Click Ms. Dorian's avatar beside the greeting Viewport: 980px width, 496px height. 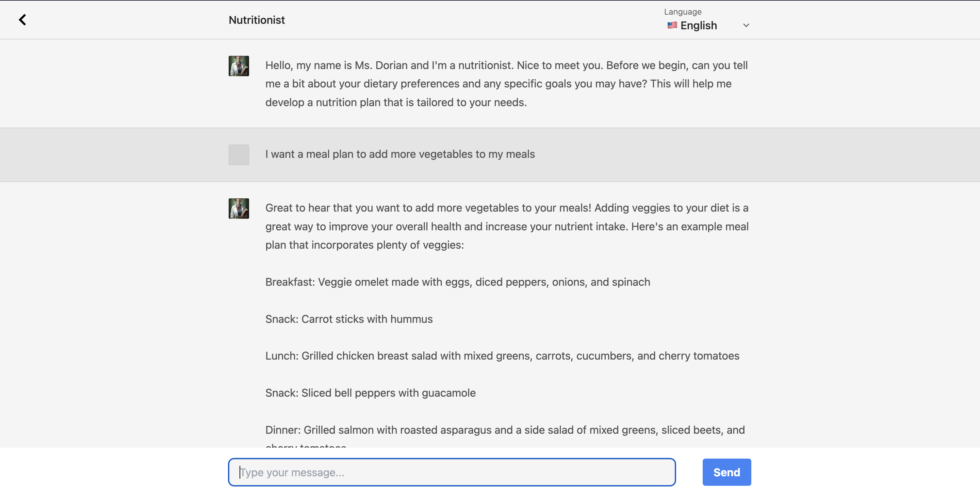pyautogui.click(x=239, y=66)
